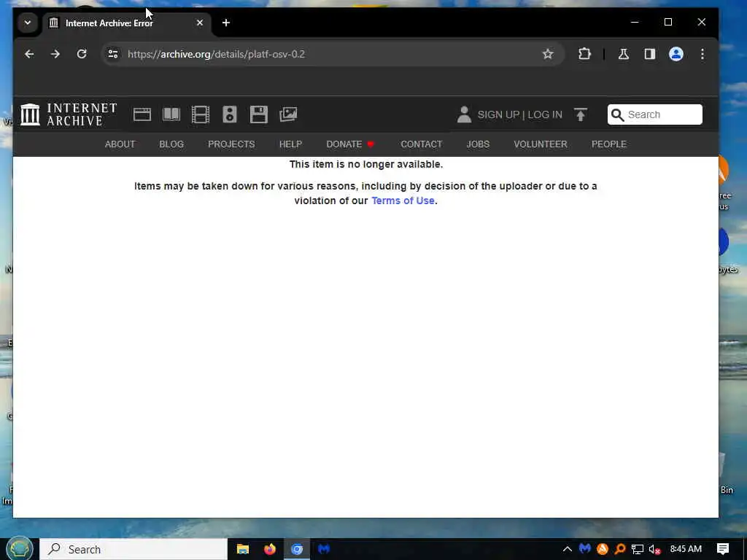
Task: Click the orange magnifier tray icon
Action: (x=620, y=550)
